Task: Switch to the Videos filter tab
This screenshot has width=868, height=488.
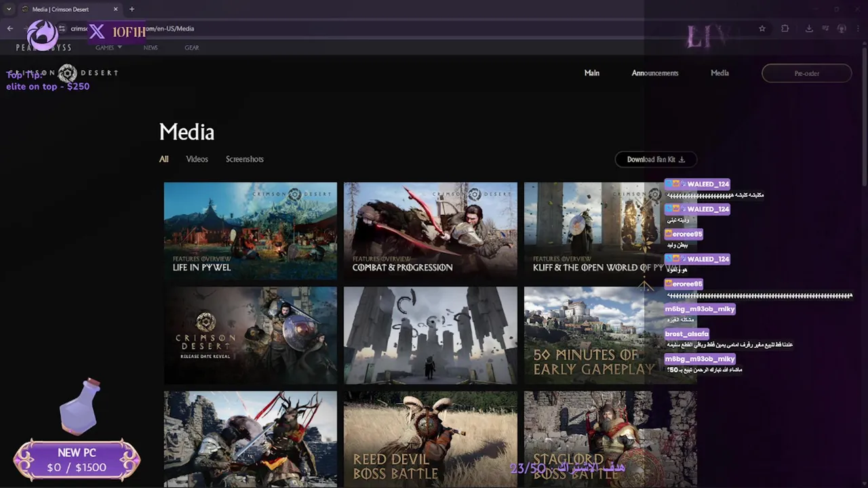Action: (x=197, y=159)
